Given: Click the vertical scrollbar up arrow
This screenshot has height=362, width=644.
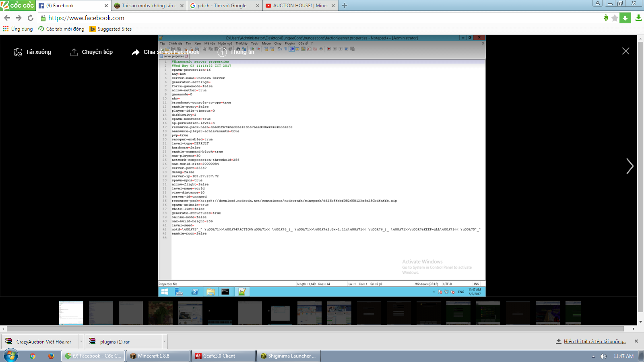Looking at the screenshot, I should 641,39.
